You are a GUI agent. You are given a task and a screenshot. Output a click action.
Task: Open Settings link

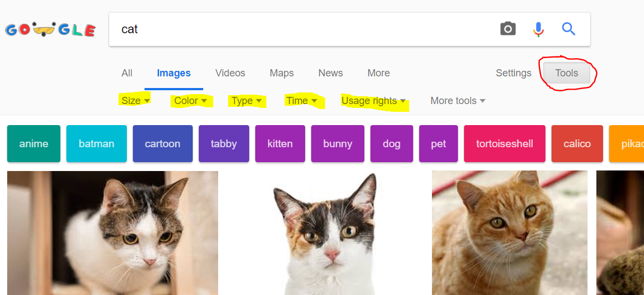(x=513, y=73)
